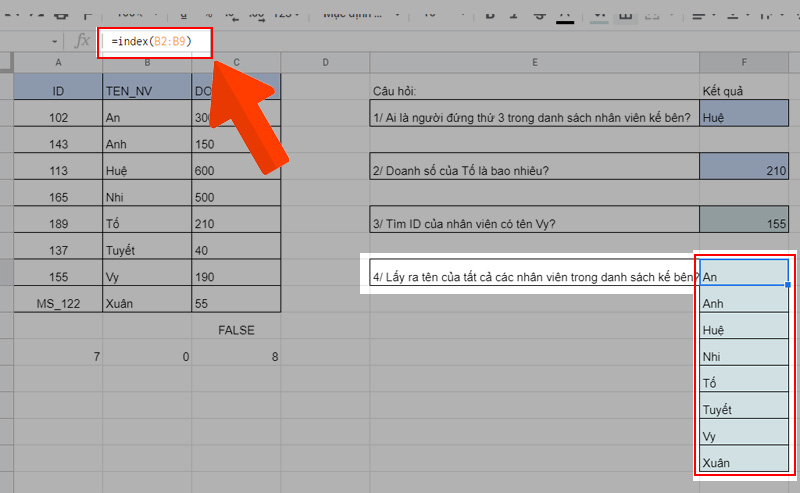The height and width of the screenshot is (493, 800).
Task: Format as percent using toolbar icon
Action: pyautogui.click(x=206, y=15)
